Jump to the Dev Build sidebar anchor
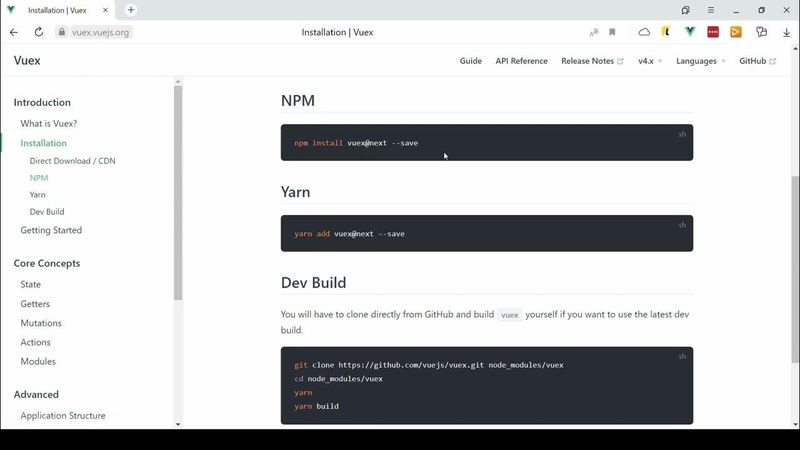800x450 pixels. [x=47, y=211]
